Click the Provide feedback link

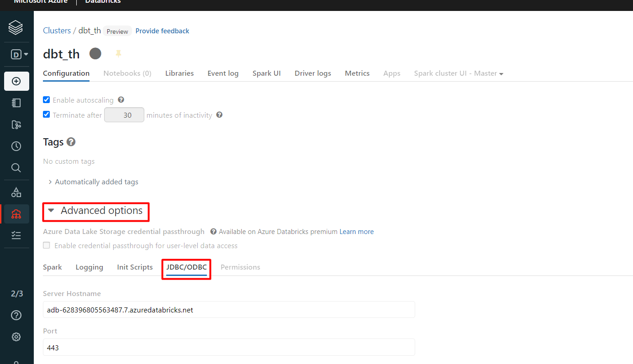(162, 31)
